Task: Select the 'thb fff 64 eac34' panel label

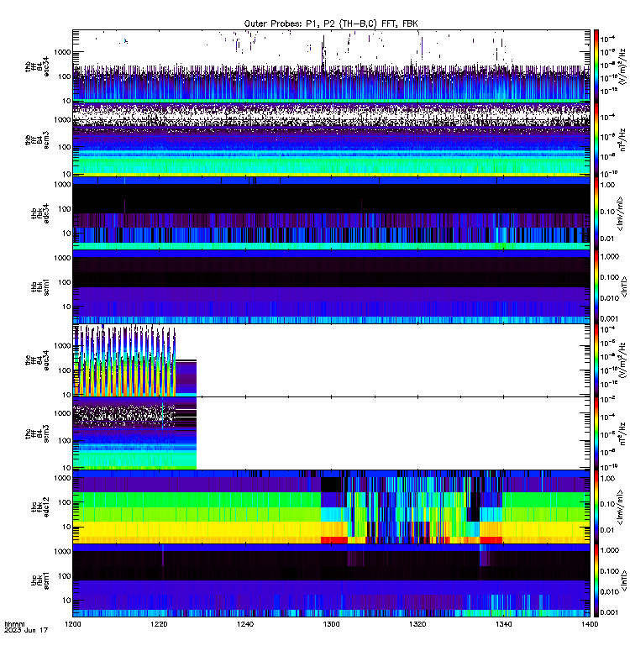Action: (37, 66)
